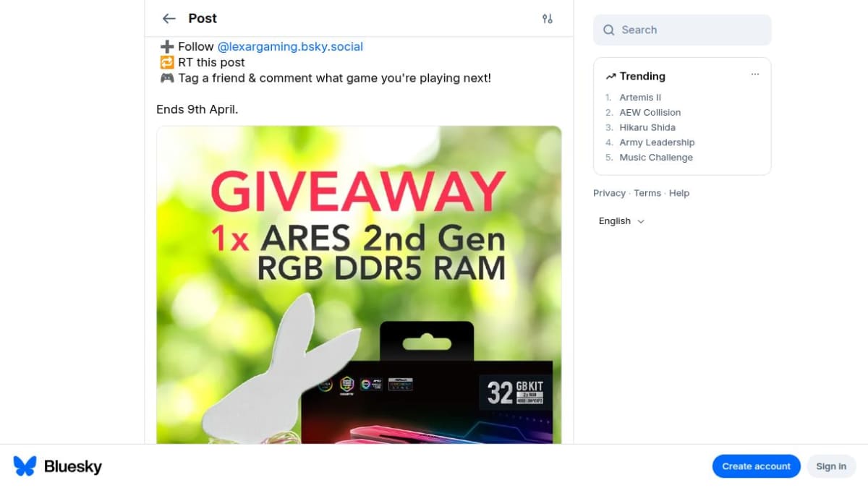
Task: Open the Terms link
Action: point(647,193)
